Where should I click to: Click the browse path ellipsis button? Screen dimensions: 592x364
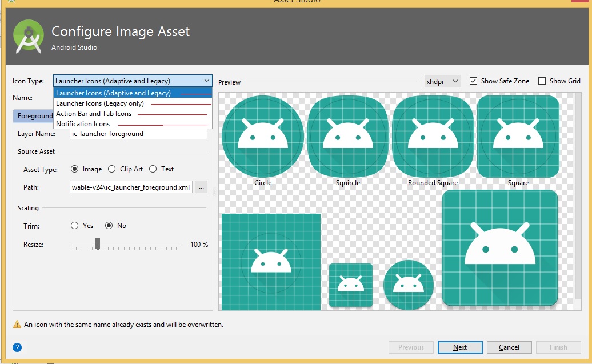coord(201,187)
